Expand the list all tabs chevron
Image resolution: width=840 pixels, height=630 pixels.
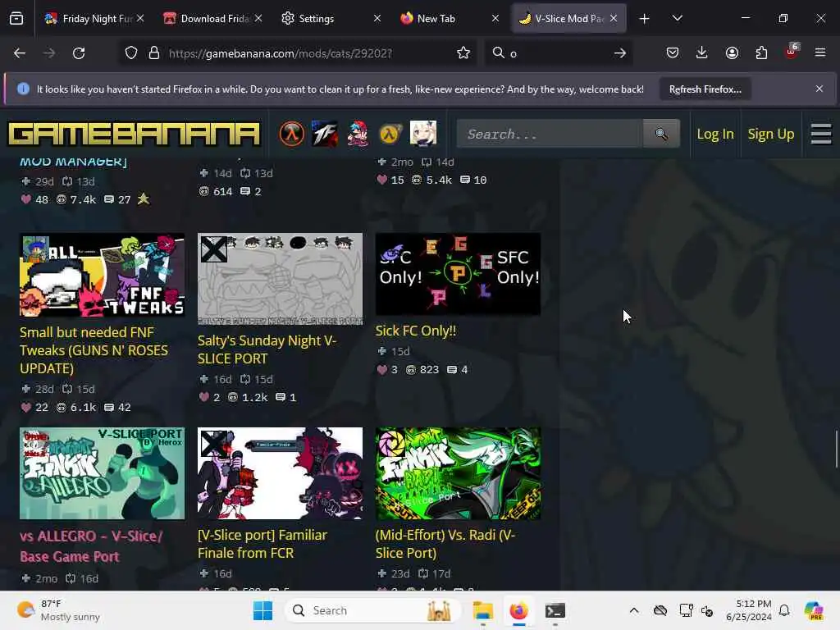pos(677,19)
